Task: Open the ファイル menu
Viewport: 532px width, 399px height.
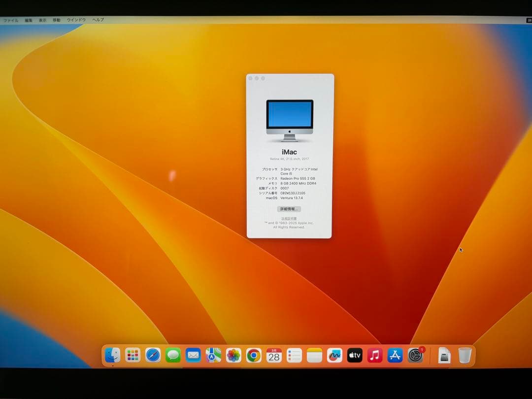Action: point(10,20)
